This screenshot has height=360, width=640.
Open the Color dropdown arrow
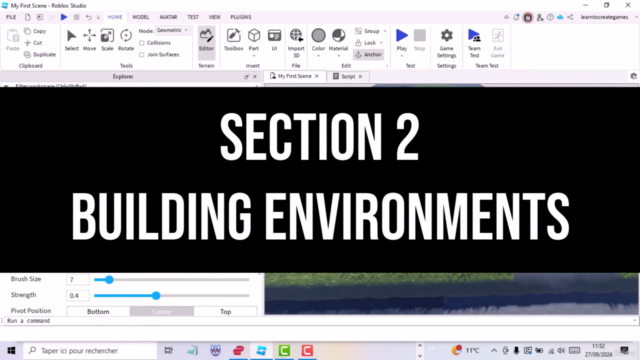pos(318,56)
